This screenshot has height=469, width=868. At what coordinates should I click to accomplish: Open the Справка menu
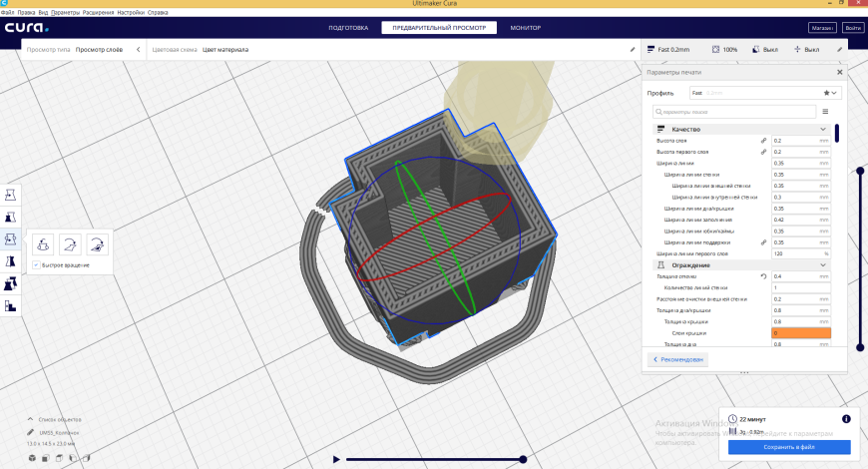tap(158, 12)
